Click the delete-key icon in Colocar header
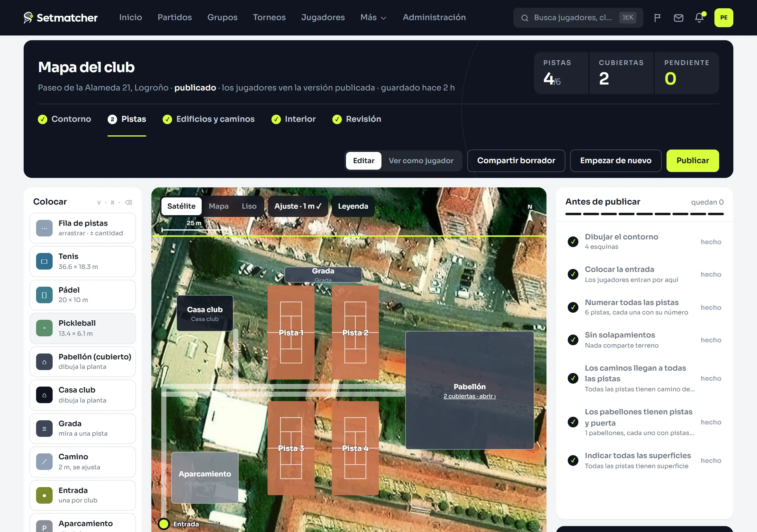 (129, 202)
